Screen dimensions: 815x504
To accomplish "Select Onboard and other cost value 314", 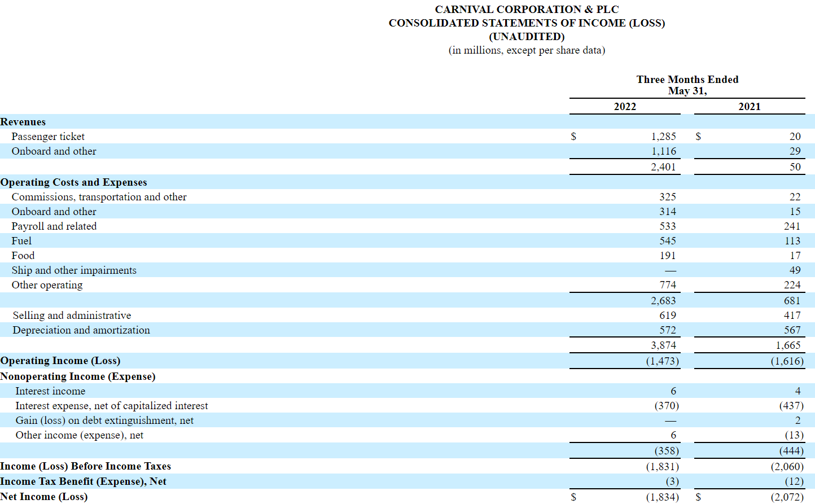I will pos(668,212).
